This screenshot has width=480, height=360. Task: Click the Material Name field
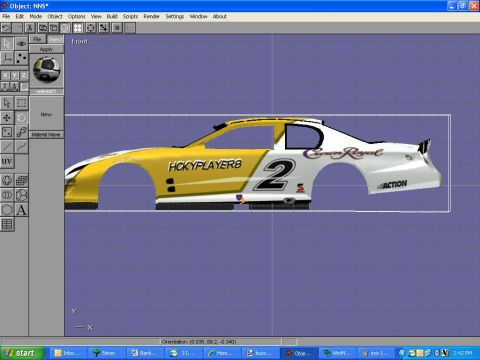46,134
